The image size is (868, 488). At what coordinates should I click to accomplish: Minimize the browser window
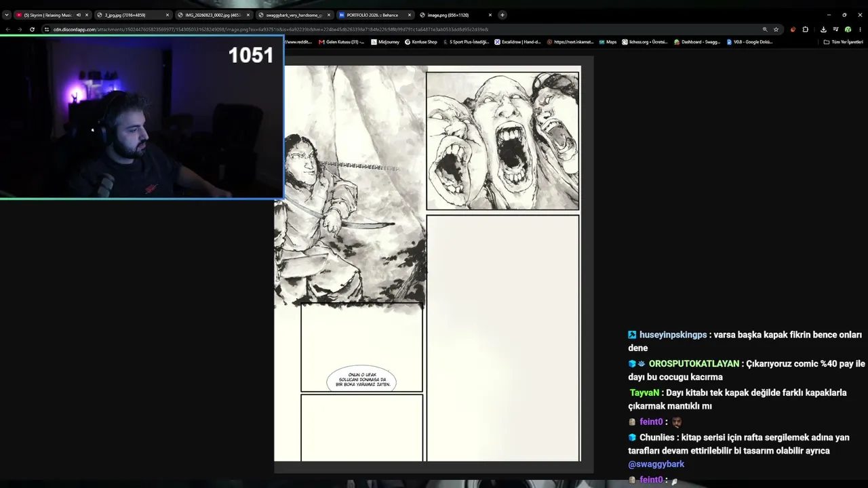pos(829,15)
